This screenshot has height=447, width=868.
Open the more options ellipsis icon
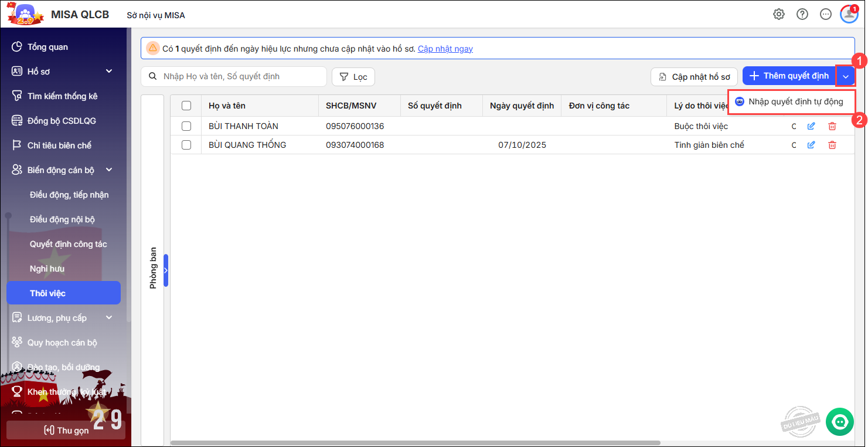click(x=825, y=15)
